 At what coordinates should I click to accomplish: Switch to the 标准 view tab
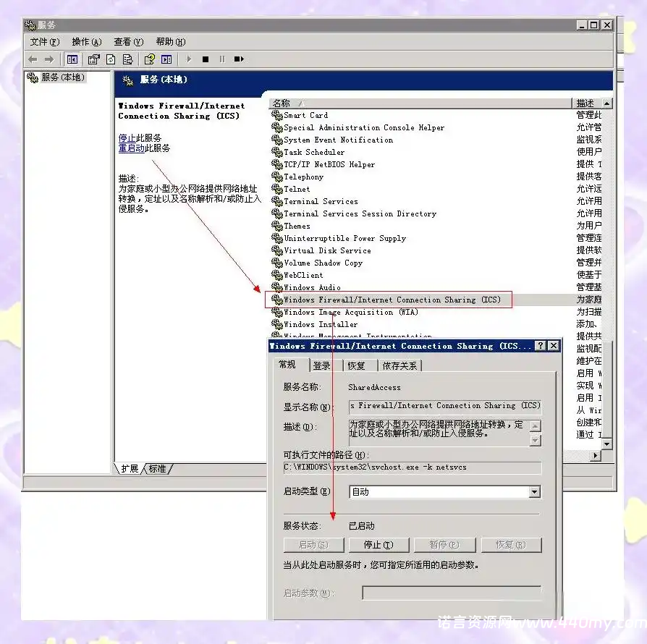[157, 469]
